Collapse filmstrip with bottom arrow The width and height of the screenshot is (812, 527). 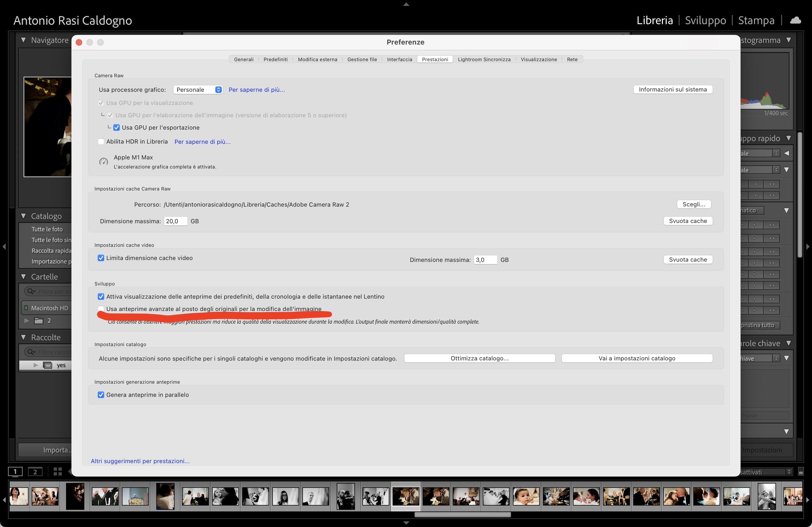click(x=406, y=522)
